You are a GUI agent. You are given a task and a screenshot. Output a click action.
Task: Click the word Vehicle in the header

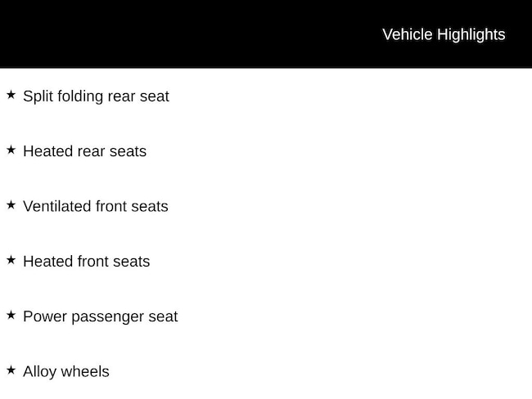click(407, 34)
